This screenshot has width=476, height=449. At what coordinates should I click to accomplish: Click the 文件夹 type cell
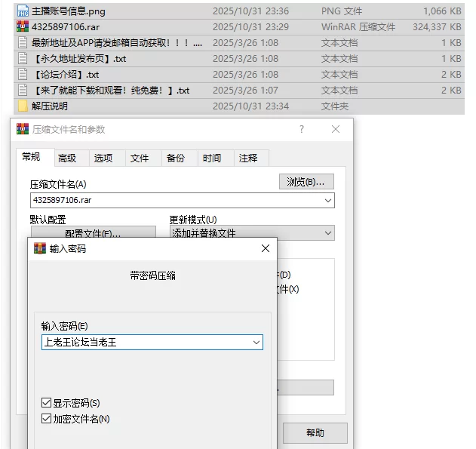click(x=335, y=106)
